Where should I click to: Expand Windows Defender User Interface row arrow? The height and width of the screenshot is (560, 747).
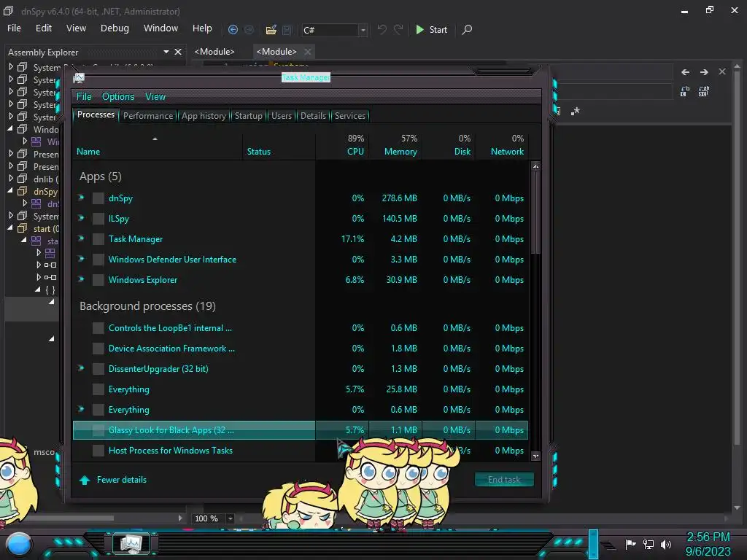pyautogui.click(x=81, y=259)
